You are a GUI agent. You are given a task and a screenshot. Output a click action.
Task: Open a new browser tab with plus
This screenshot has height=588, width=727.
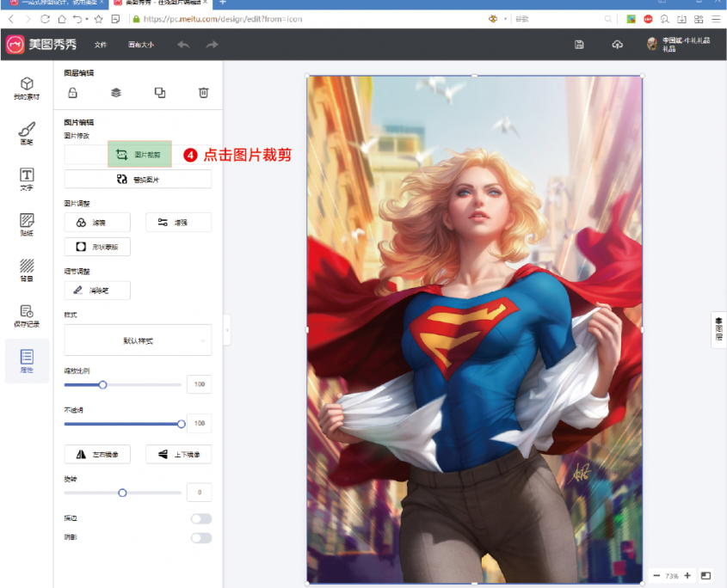(223, 3)
